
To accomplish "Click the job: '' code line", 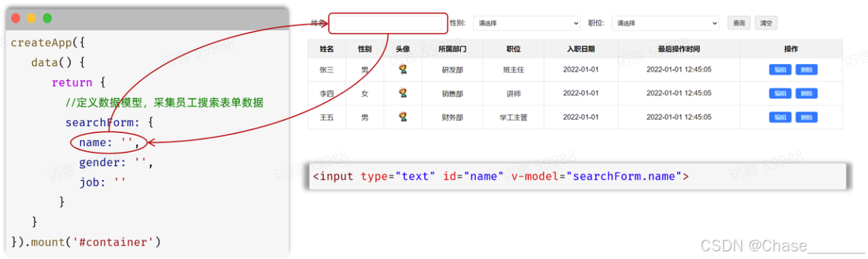I will 102,182.
